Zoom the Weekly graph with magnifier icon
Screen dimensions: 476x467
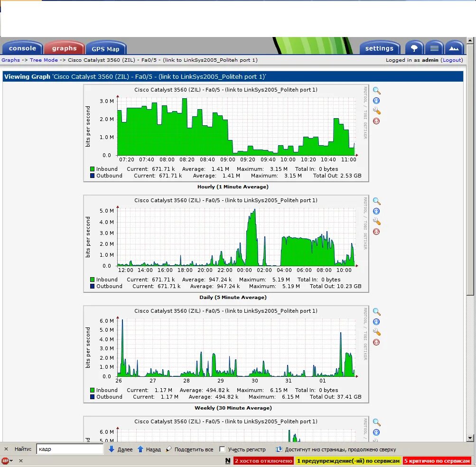coord(376,311)
